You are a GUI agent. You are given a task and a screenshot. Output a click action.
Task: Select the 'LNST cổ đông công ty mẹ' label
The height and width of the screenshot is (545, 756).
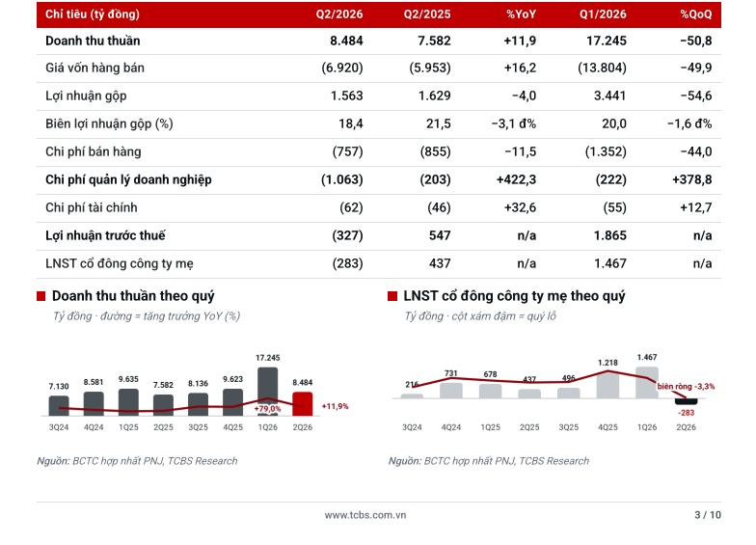[120, 264]
